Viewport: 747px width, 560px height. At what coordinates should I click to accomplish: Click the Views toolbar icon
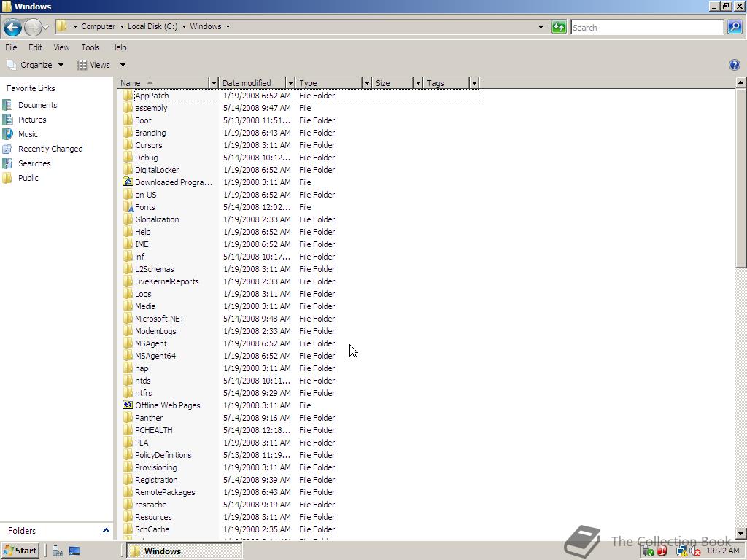coord(82,65)
